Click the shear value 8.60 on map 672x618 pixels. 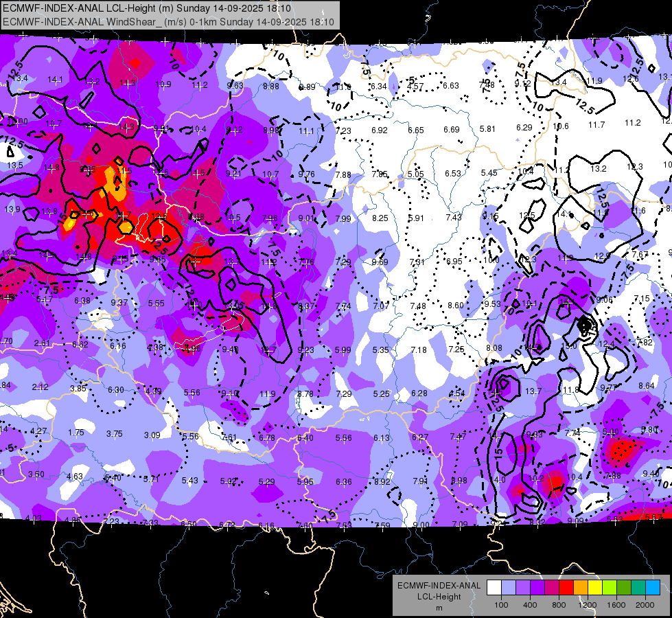tap(456, 306)
